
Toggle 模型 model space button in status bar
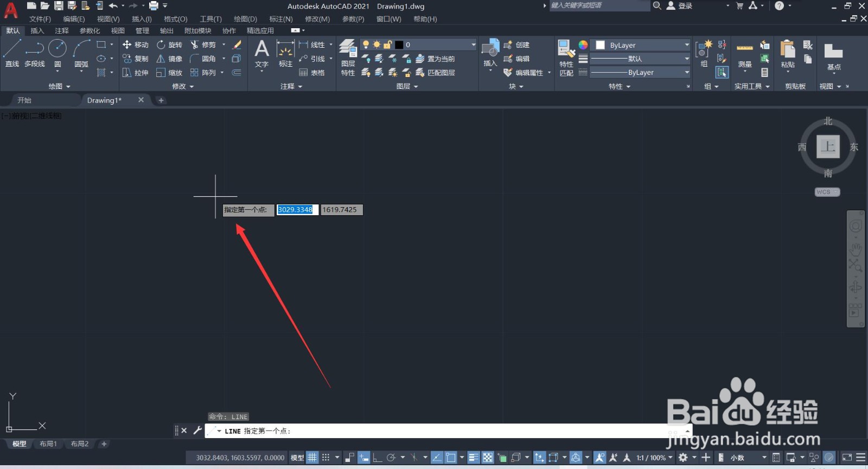click(x=297, y=458)
